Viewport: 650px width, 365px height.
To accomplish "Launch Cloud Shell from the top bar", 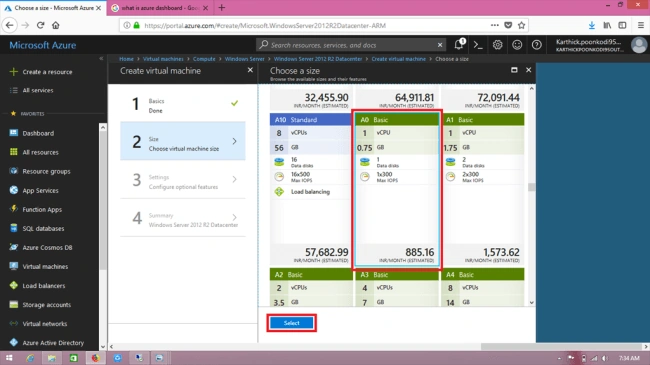I will tap(478, 45).
